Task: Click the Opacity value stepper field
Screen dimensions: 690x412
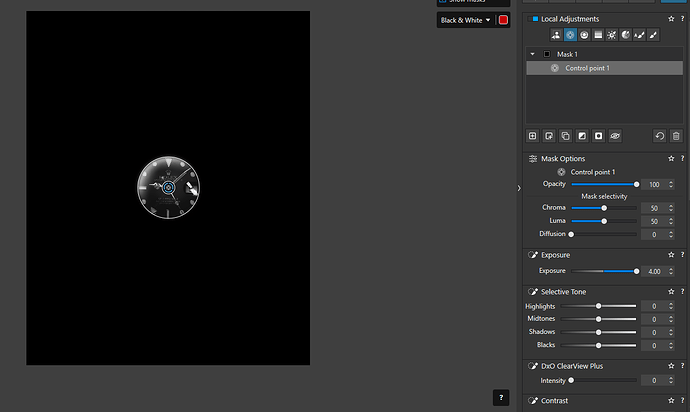Action: (x=657, y=185)
